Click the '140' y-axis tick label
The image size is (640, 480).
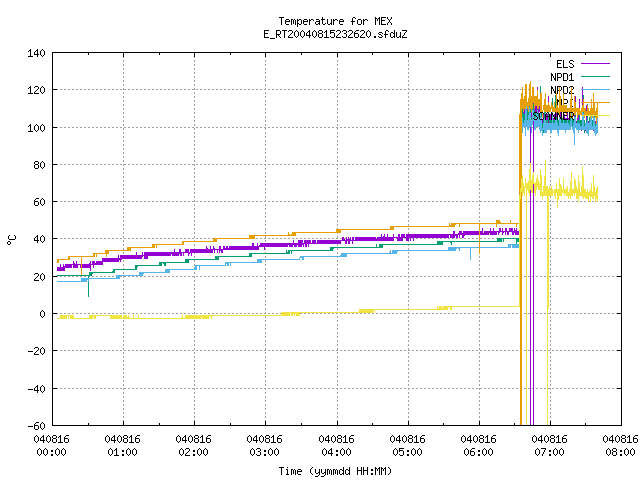point(36,53)
